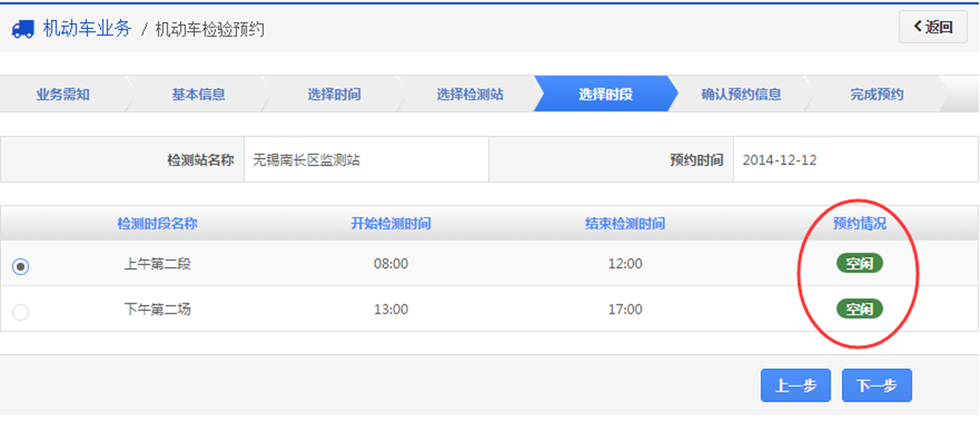Open the 完成预约 step tab
980x421 pixels.
pyautogui.click(x=876, y=94)
